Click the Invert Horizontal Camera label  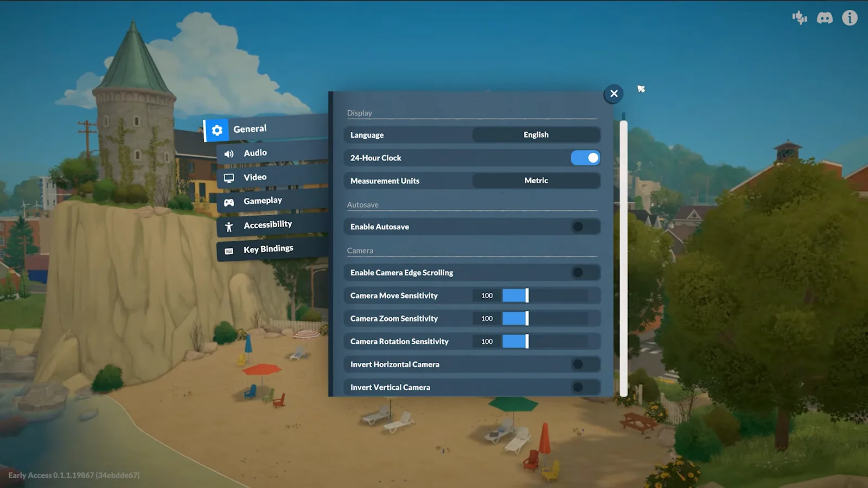pyautogui.click(x=395, y=364)
